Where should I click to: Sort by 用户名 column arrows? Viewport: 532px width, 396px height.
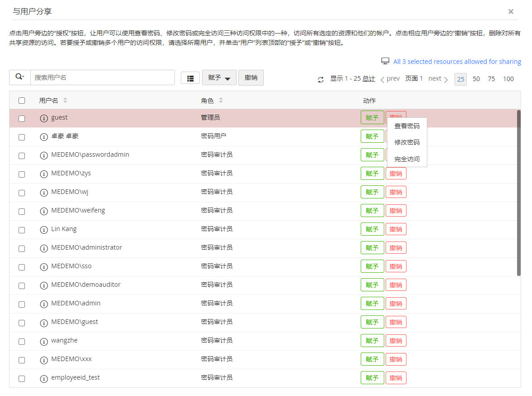point(65,100)
